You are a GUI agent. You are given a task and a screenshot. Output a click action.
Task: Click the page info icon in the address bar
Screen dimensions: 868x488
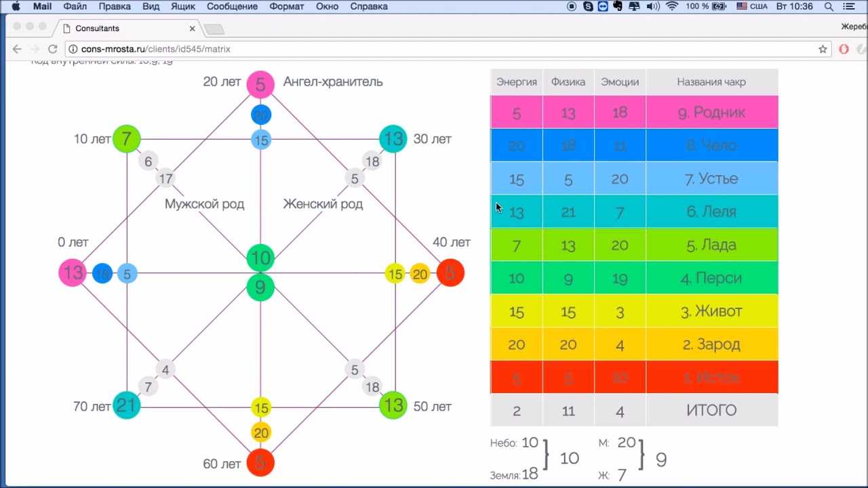tap(73, 49)
